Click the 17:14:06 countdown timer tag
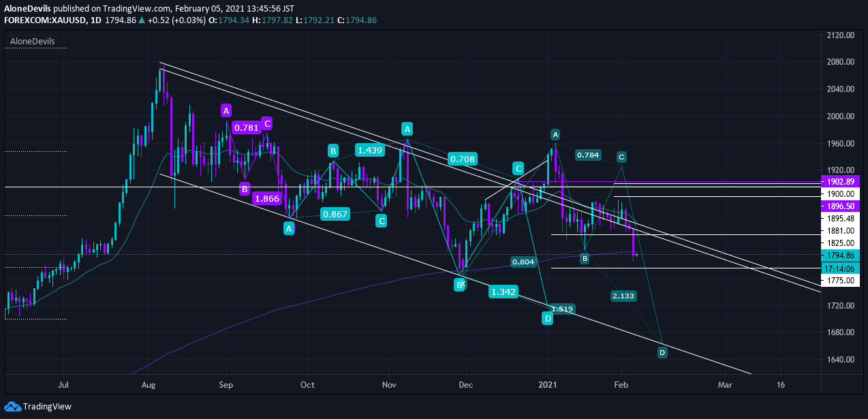This screenshot has height=419, width=868. [x=841, y=268]
